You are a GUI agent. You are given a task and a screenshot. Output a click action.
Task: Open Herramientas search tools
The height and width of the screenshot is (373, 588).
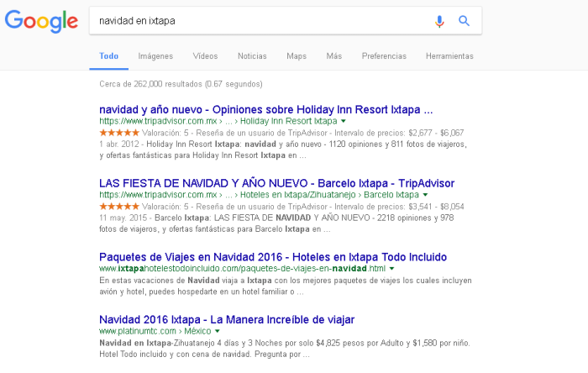(x=449, y=56)
